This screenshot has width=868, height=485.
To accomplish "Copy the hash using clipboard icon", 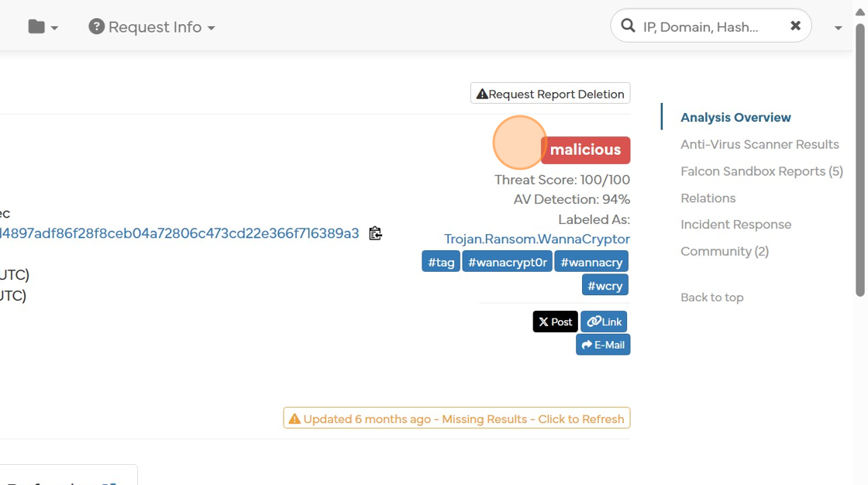I will pos(376,233).
